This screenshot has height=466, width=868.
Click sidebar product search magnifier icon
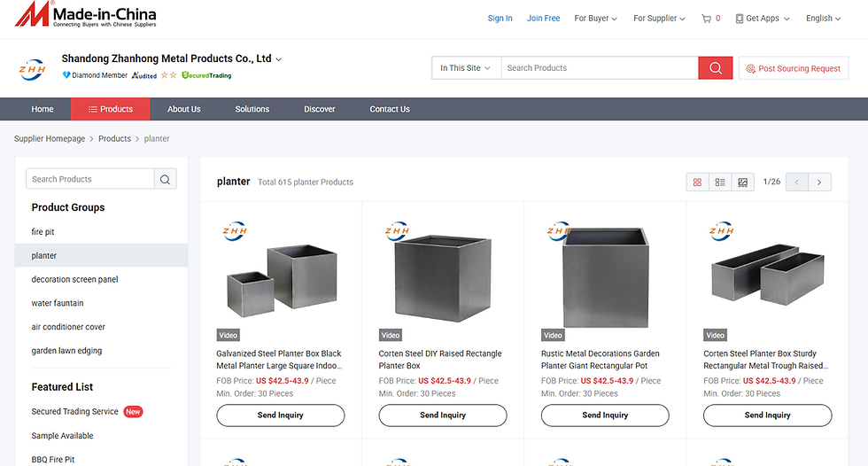(165, 179)
